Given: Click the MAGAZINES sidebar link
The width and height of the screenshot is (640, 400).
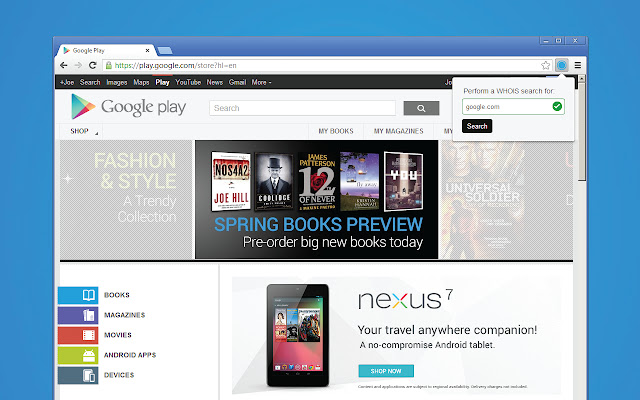Looking at the screenshot, I should point(124,315).
